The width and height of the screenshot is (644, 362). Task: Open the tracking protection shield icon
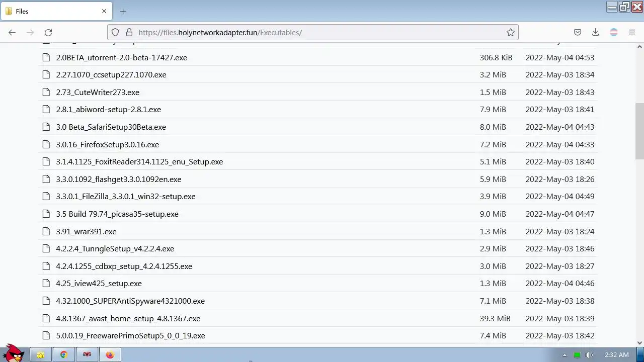[x=115, y=32]
